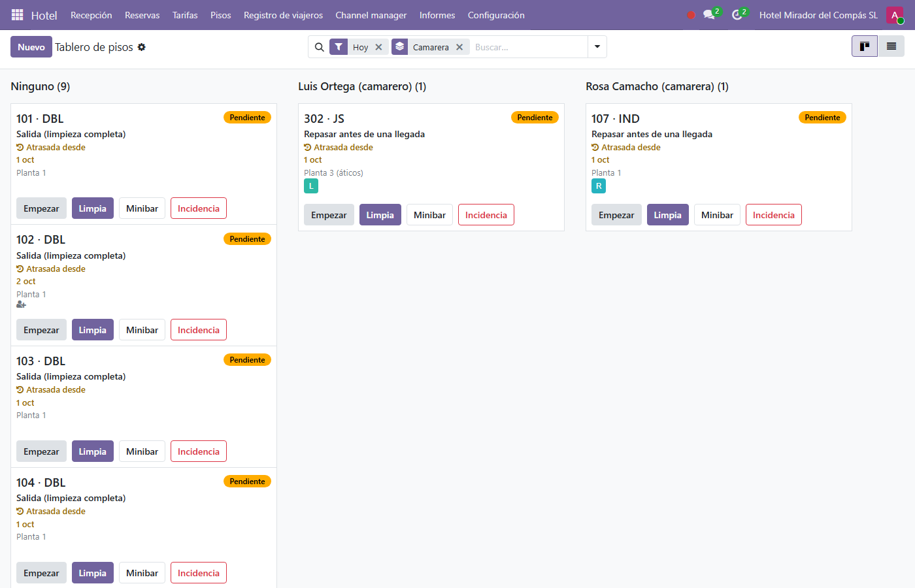Viewport: 915px width, 588px height.
Task: Click the Pendiente badge on room 101
Action: [247, 118]
